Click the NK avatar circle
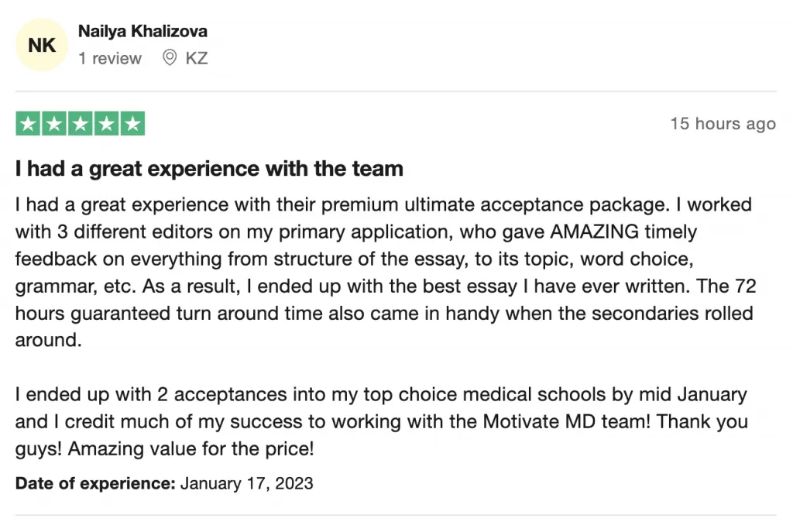 pyautogui.click(x=42, y=45)
